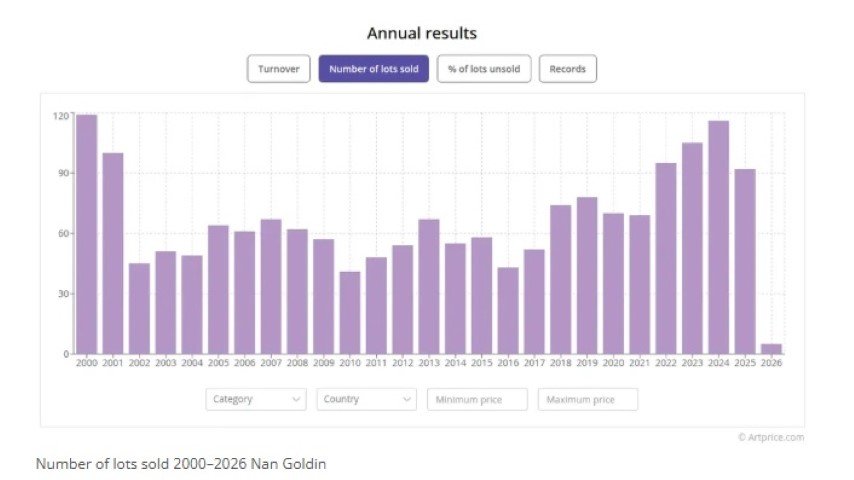
Task: Open the Country dropdown
Action: point(366,399)
